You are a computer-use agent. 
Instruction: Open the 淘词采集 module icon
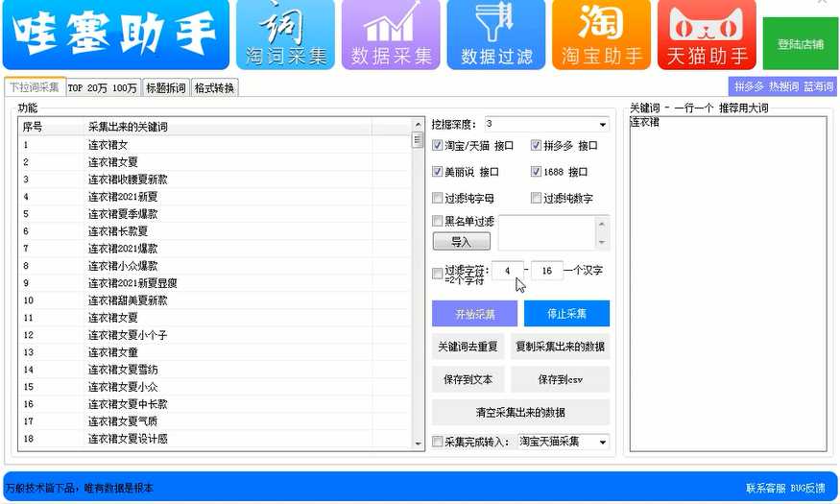(285, 35)
